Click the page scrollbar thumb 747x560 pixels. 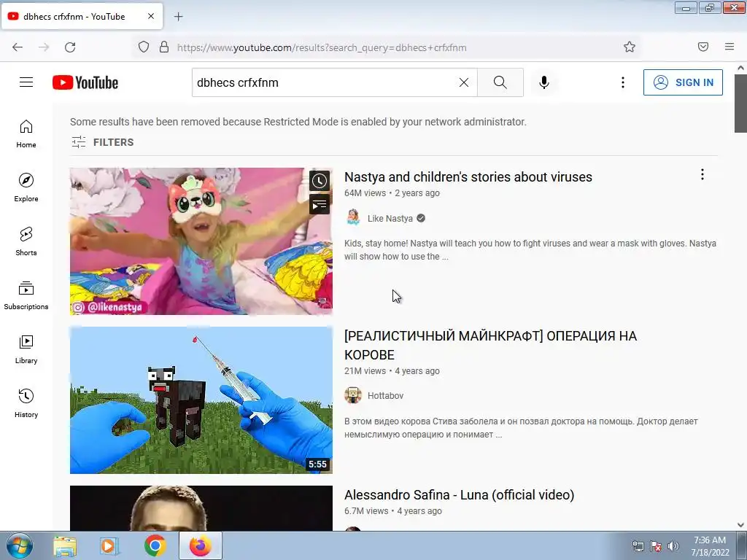(740, 104)
